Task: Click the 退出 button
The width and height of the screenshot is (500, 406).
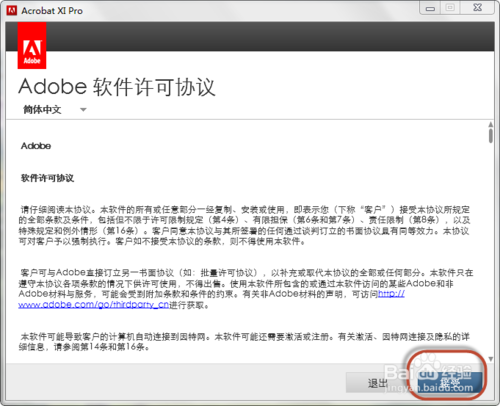Action: [377, 383]
